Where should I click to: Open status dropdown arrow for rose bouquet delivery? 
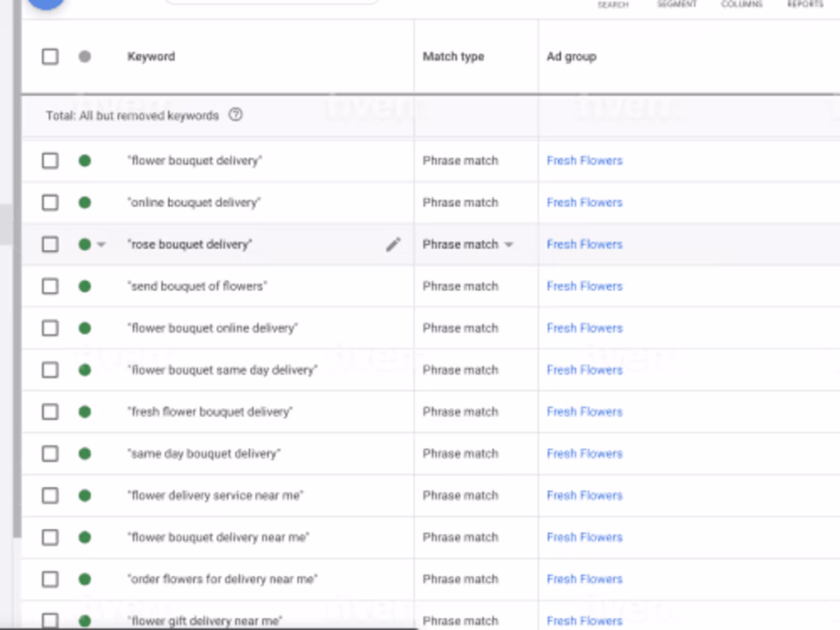pos(101,245)
